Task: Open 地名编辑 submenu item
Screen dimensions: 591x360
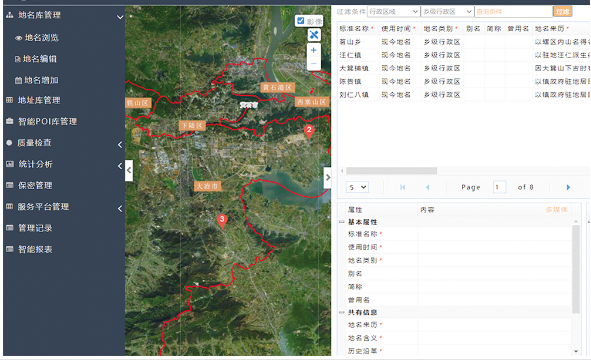Action: (x=40, y=59)
